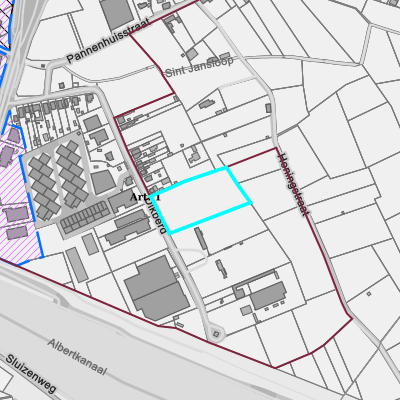Click the Sint Jansloop label
Screen dimensions: 400x400
point(199,67)
